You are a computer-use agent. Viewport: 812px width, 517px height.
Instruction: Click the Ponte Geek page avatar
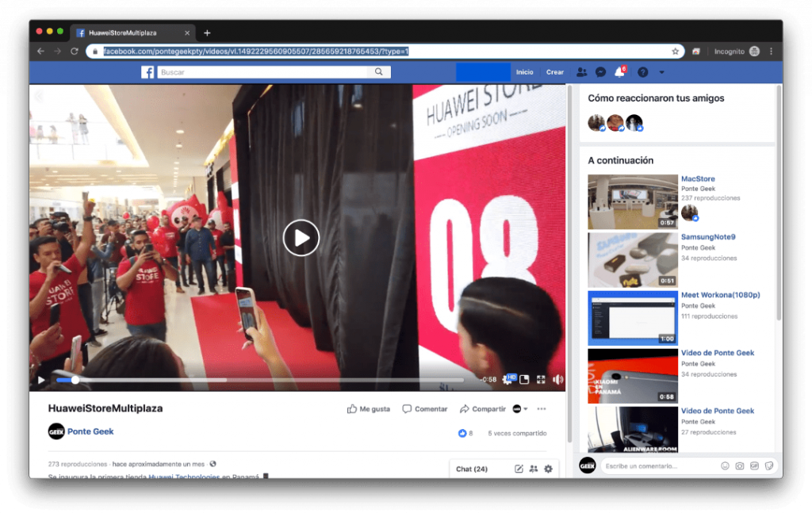56,431
